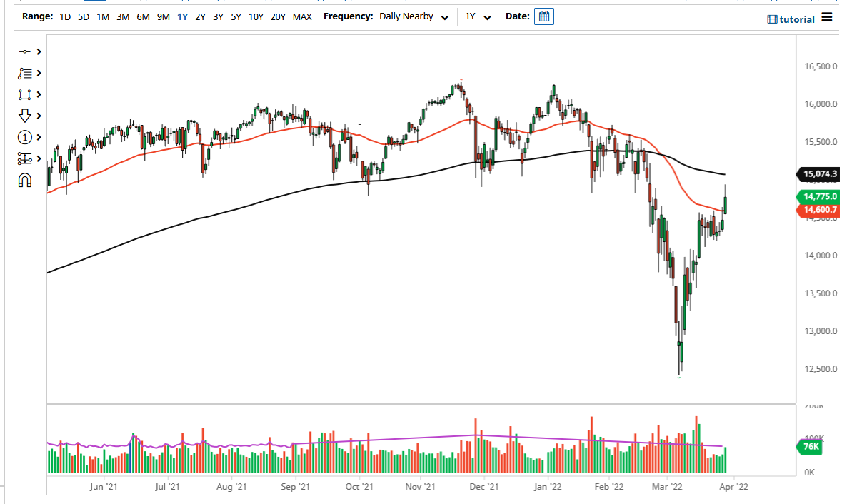Image resolution: width=847 pixels, height=504 pixels.
Task: Set range to 1M
Action: coord(103,16)
